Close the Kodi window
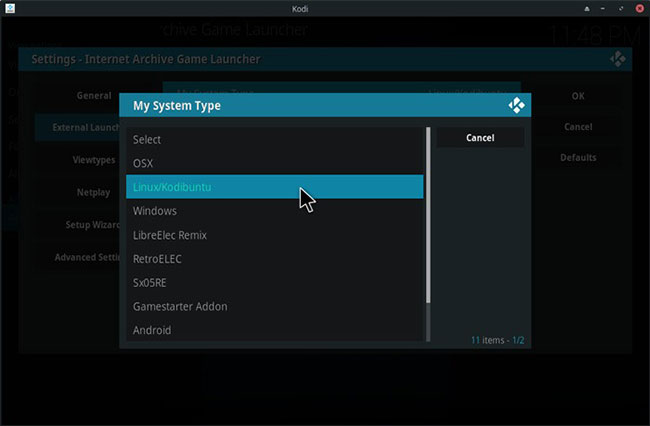 [x=640, y=9]
